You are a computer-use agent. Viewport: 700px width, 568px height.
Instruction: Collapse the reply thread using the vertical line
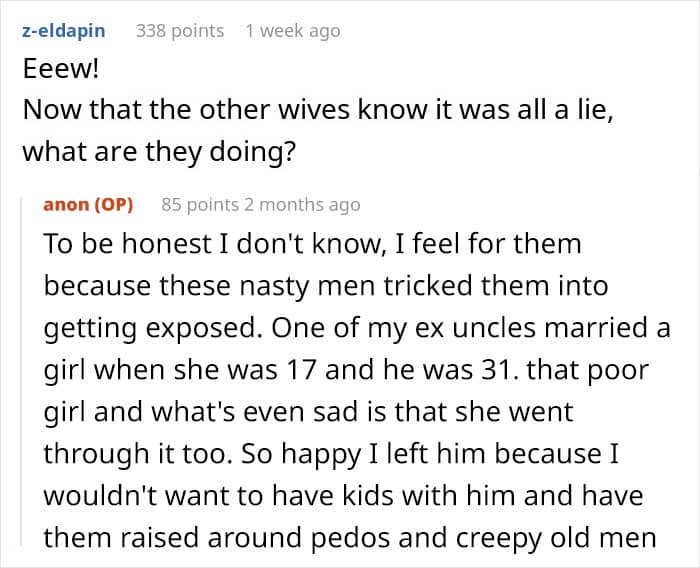point(21,371)
